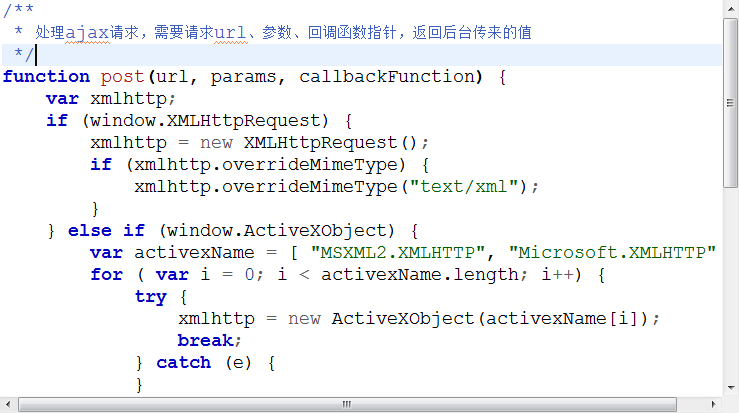Click the 'try' keyword

pos(151,297)
